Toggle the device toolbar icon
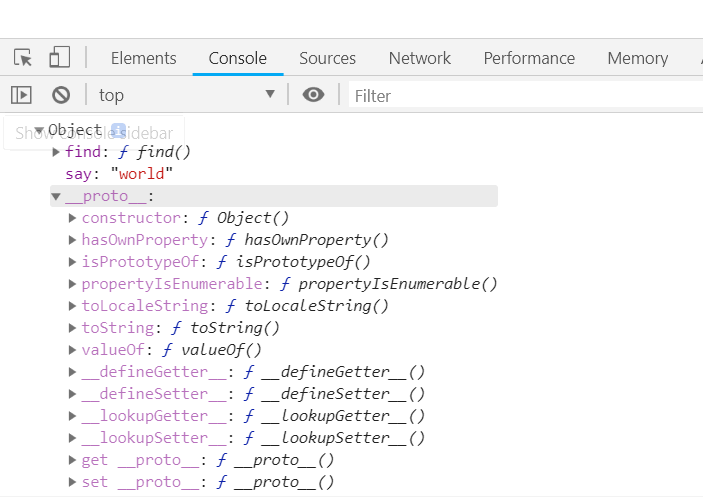Screen dimensions: 703x500 click(x=60, y=57)
